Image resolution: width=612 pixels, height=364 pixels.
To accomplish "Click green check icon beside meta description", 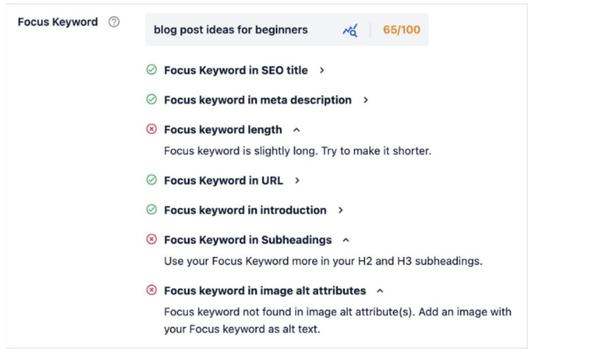I will (x=152, y=99).
